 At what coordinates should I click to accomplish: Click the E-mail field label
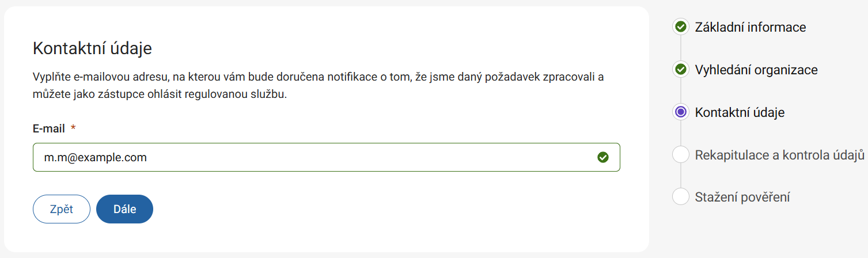click(49, 129)
